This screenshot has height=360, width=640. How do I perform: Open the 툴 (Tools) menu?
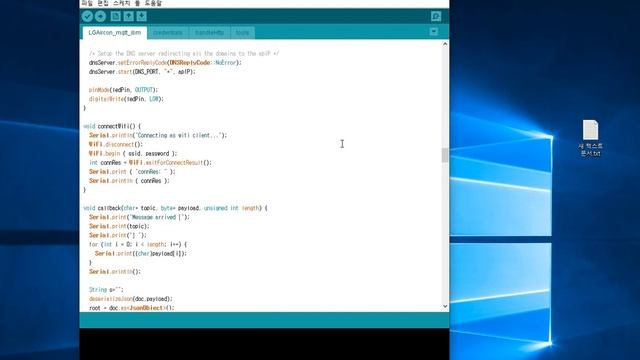(137, 3)
